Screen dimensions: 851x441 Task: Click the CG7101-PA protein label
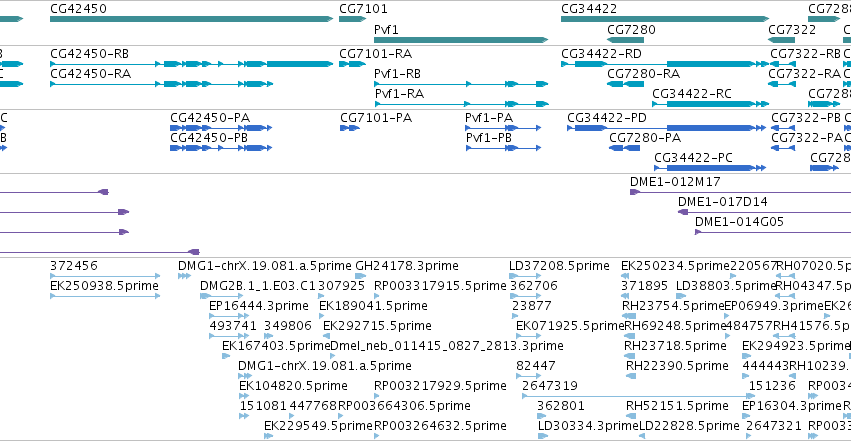[x=376, y=118]
